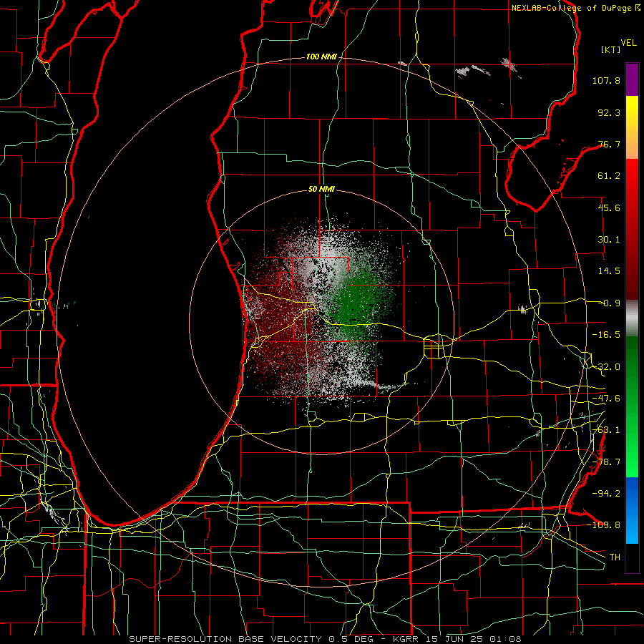Viewport: 644px width, 644px height.
Task: Click the -47.6 velocity scale label
Action: [x=606, y=399]
